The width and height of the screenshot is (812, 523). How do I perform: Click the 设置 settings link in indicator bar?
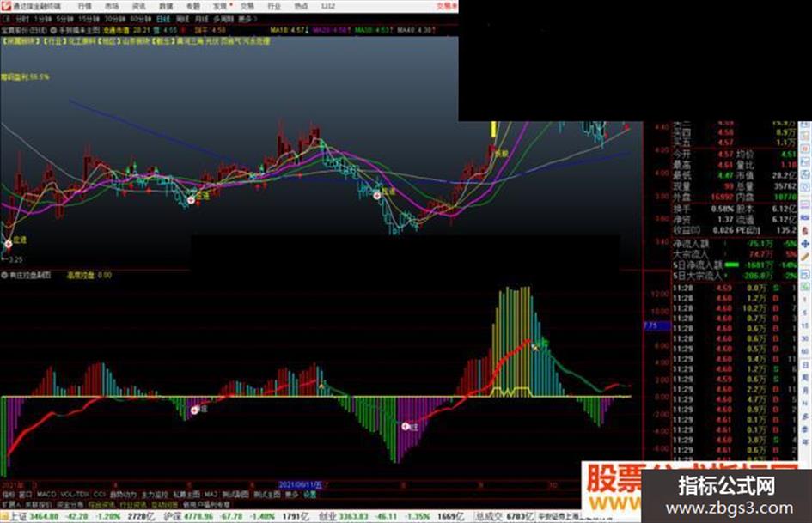[x=309, y=495]
